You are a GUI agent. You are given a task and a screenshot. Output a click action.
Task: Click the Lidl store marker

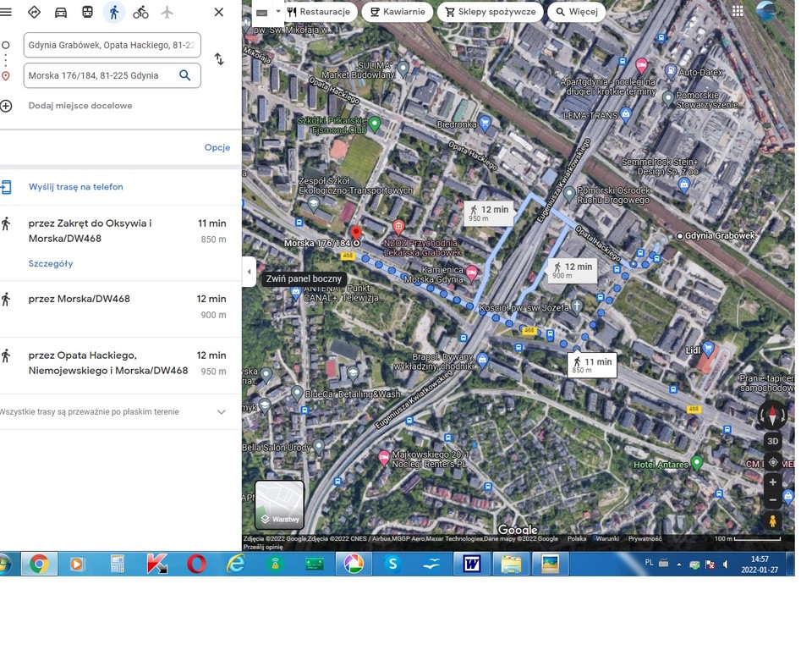(708, 349)
